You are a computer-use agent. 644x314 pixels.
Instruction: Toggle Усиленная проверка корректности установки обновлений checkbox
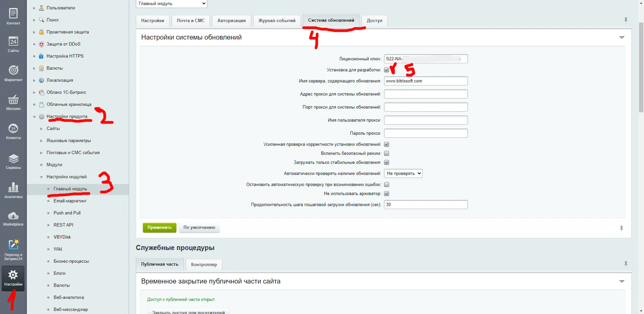pos(386,144)
